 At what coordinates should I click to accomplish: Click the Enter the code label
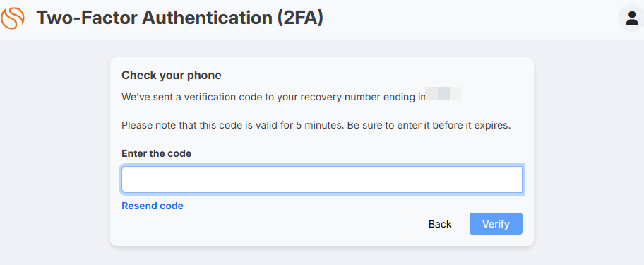(157, 153)
